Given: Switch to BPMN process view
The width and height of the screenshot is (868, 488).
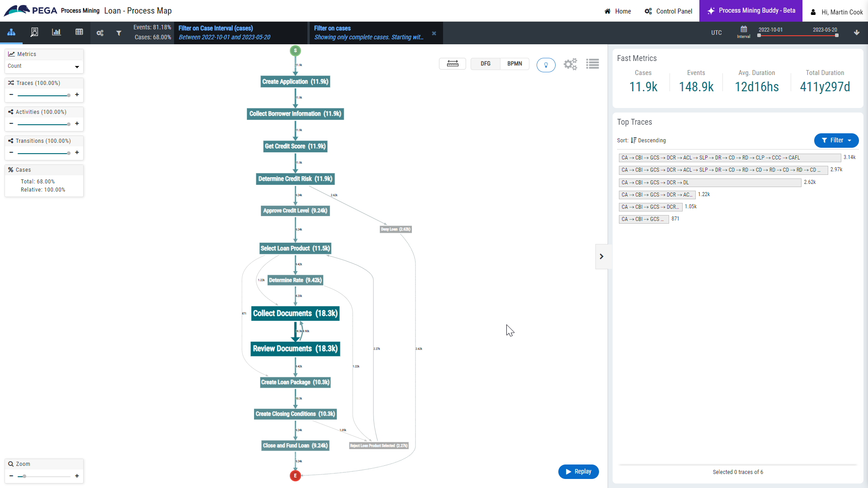Looking at the screenshot, I should [514, 64].
